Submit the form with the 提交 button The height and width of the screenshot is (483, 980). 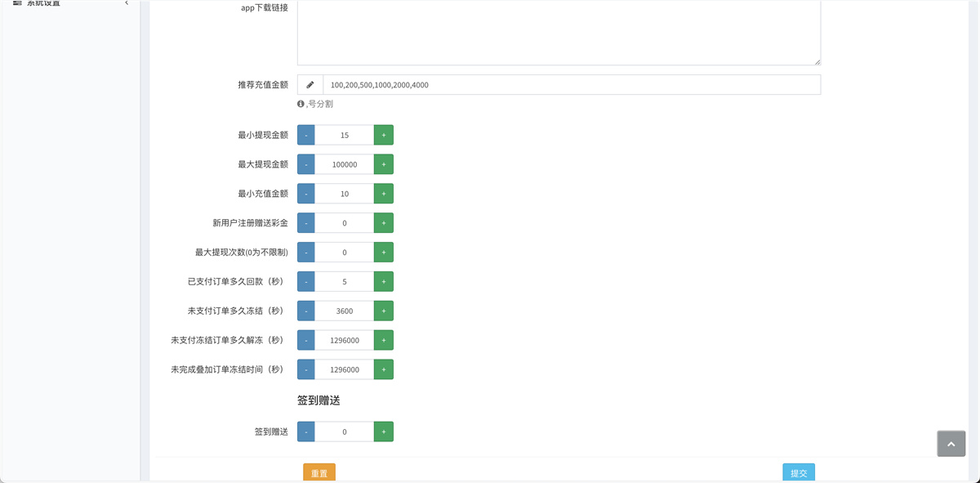798,472
